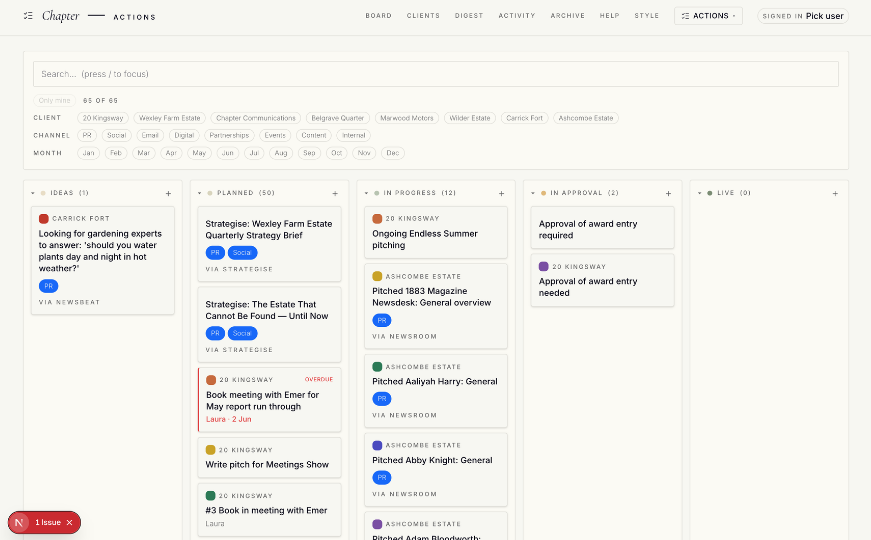The image size is (871, 540).
Task: Add a card to In Approval column
Action: point(668,193)
